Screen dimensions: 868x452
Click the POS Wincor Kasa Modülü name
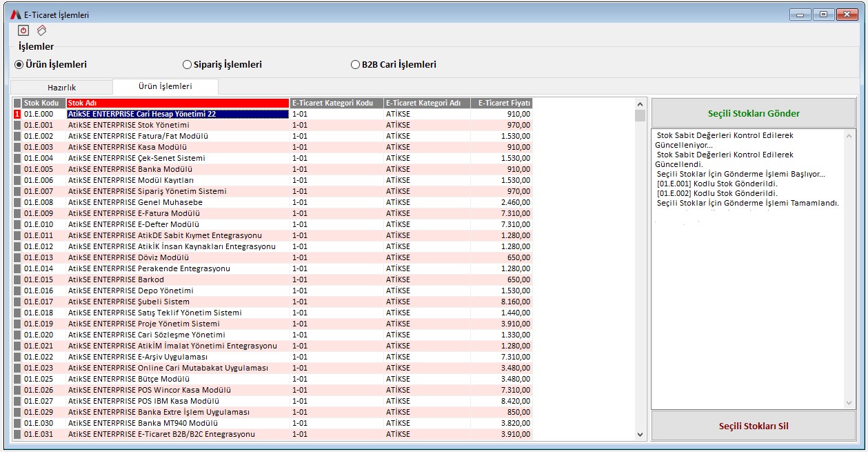[x=150, y=390]
